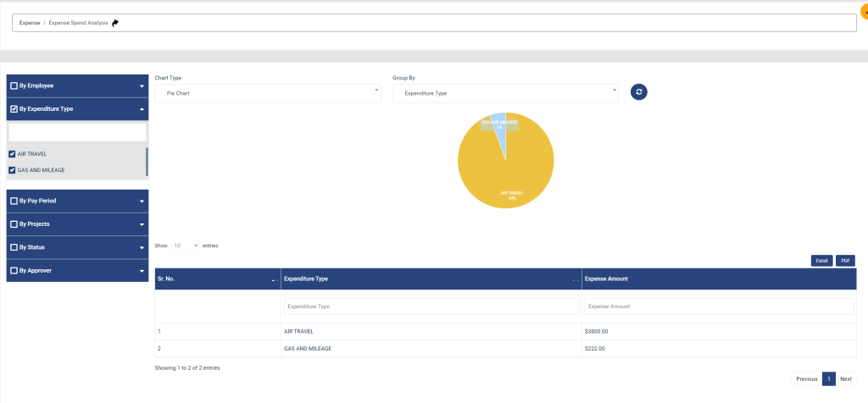Select page 1 in pagination
868x403 pixels.
click(x=829, y=378)
